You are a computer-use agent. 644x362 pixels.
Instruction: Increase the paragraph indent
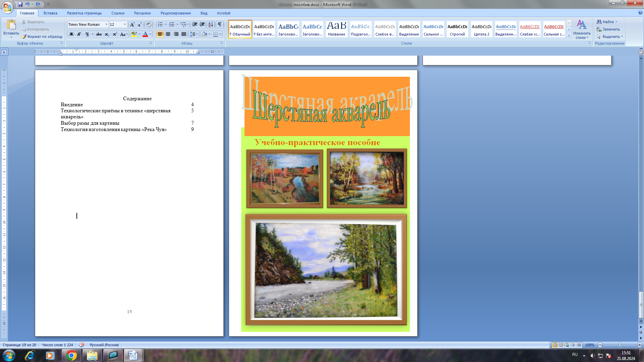pos(202,24)
